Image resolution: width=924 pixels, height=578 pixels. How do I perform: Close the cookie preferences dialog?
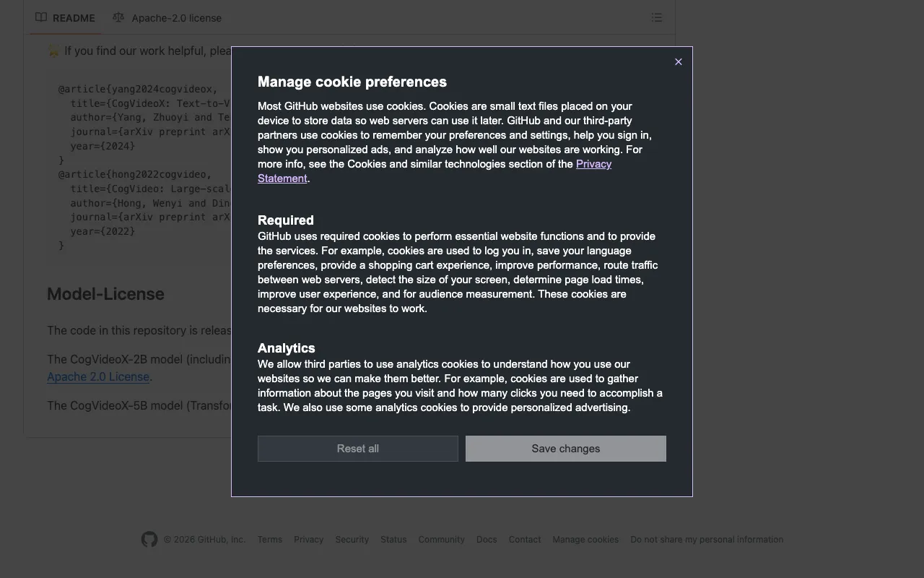679,62
